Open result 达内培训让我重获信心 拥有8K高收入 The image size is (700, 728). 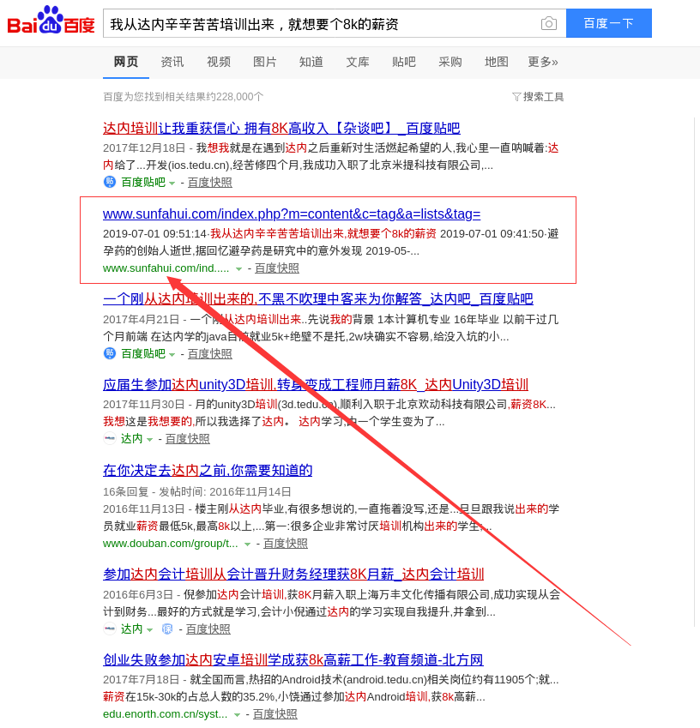pyautogui.click(x=281, y=128)
